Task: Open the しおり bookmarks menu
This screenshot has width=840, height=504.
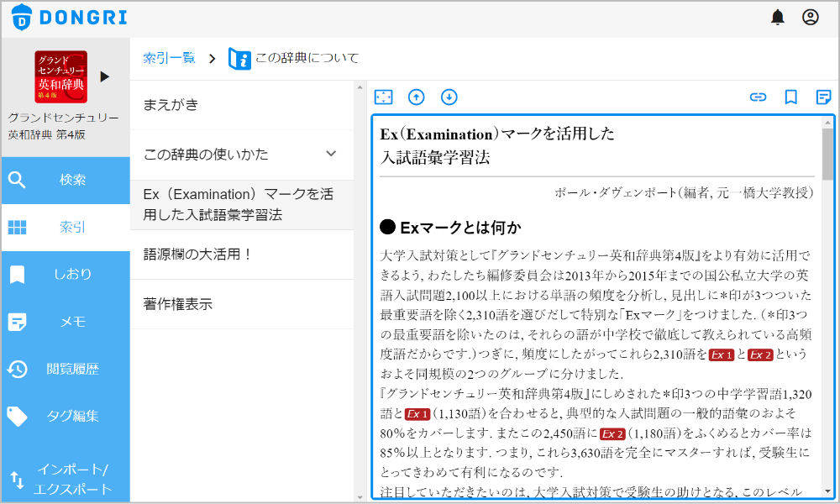Action: click(66, 274)
